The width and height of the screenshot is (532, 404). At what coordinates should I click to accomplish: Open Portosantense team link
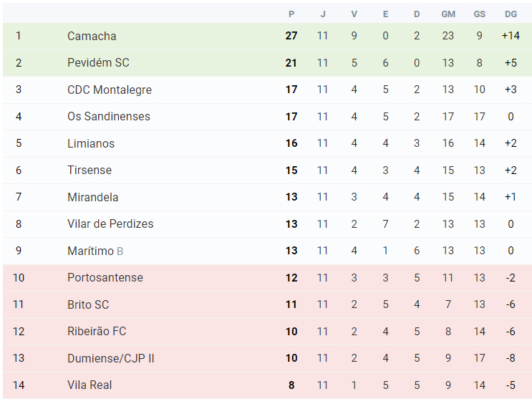click(105, 278)
